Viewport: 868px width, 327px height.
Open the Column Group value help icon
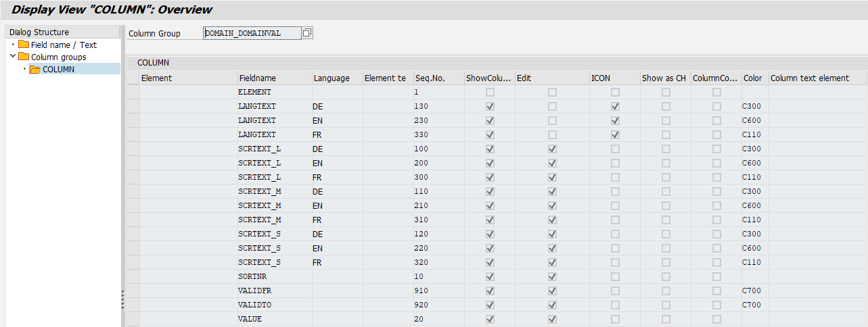tap(307, 33)
